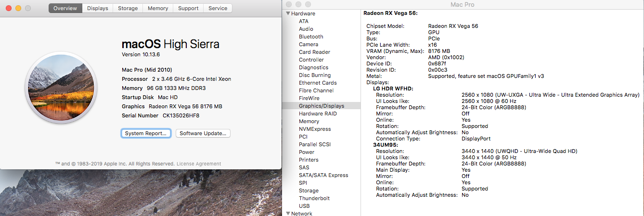Viewport: 644px width, 216px height.
Task: Click the Mac Pro window title
Action: click(462, 4)
